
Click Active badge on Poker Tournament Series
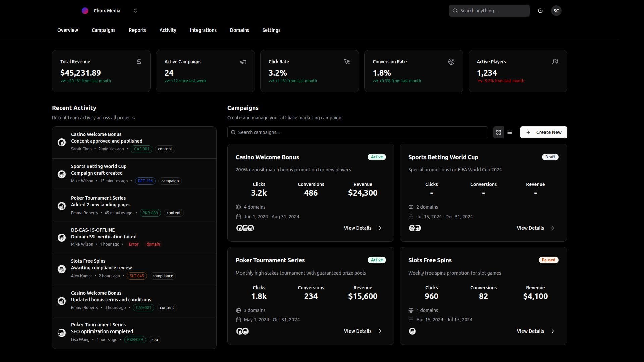pos(377,260)
